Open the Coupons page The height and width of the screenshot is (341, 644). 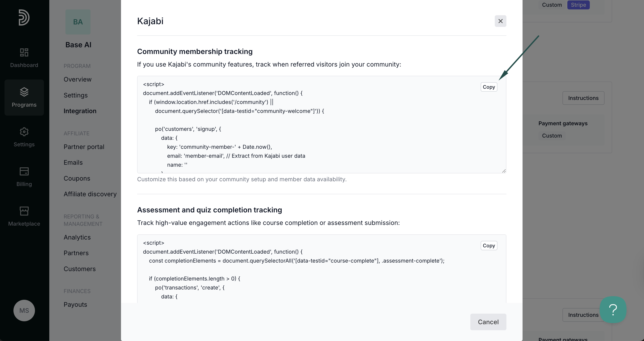pos(77,179)
